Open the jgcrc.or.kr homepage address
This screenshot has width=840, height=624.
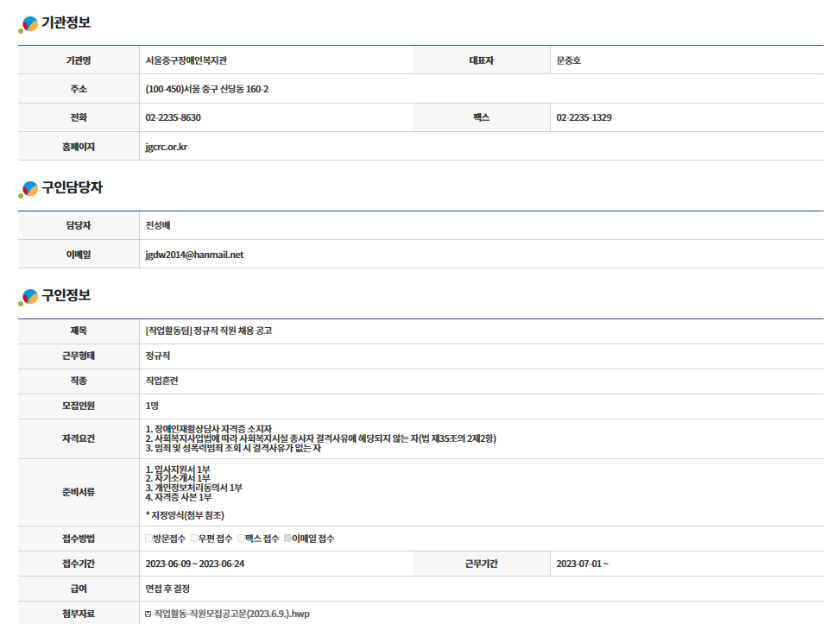pyautogui.click(x=167, y=147)
